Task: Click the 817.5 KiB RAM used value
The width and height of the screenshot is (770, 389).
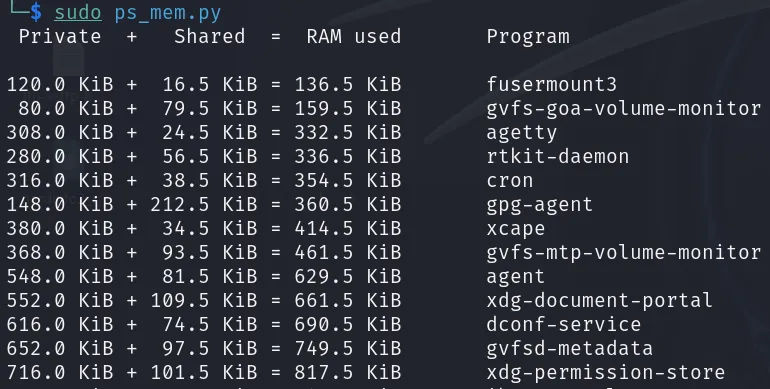Action: 348,373
